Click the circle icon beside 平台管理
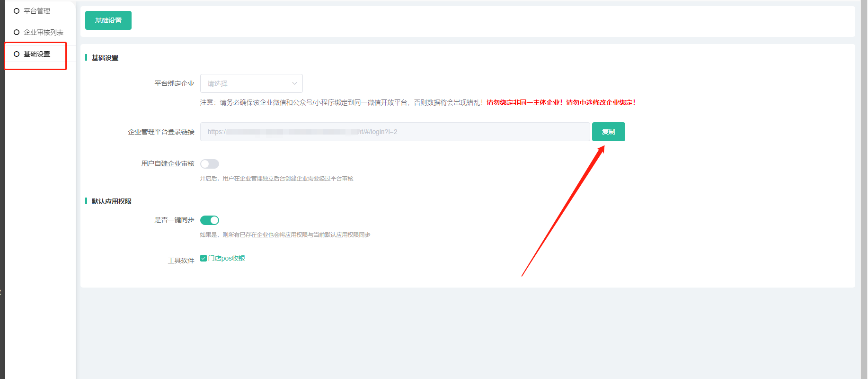This screenshot has width=868, height=379. (x=17, y=11)
